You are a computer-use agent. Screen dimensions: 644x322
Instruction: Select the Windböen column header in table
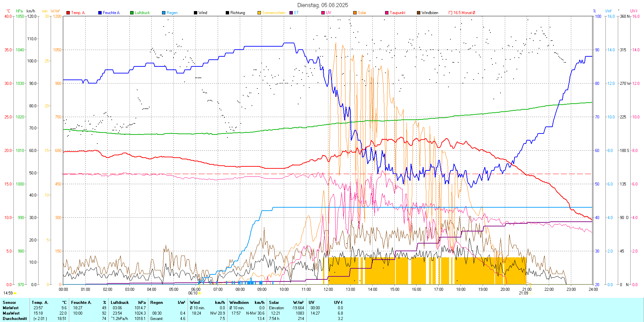[x=239, y=303]
